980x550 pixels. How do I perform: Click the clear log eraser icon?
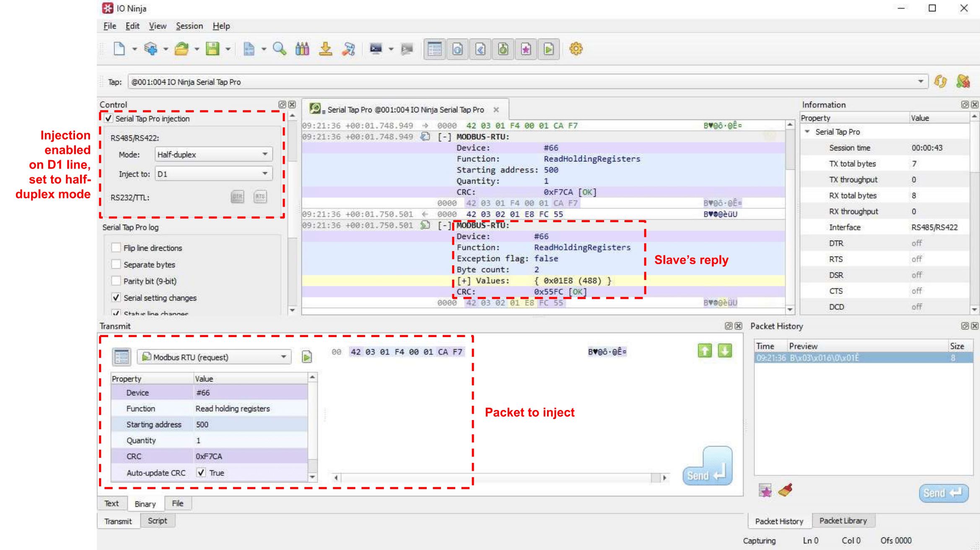348,49
